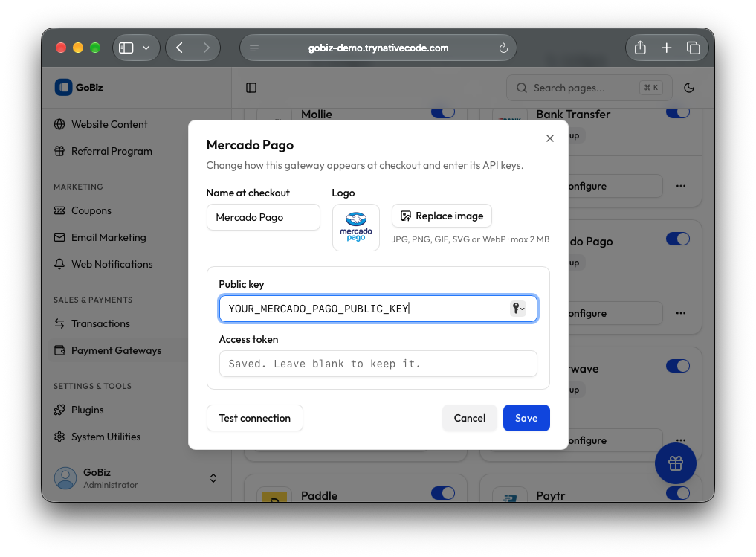
Task: Edit the Name at checkout field
Action: 263,217
